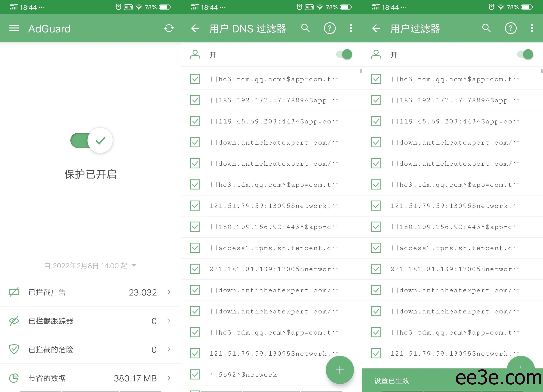Open overflow menu on 用户 DNS 过滤器 screen
This screenshot has height=392, width=543.
coord(350,28)
